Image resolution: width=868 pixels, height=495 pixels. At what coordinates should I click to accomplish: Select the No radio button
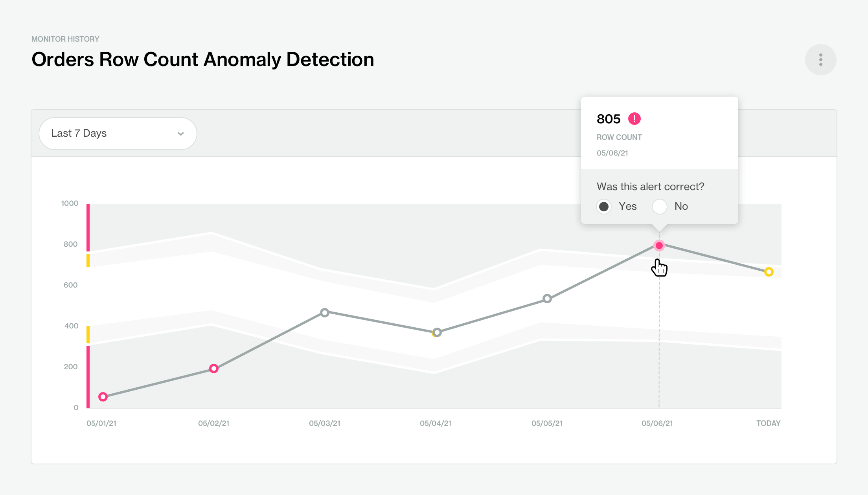(x=660, y=207)
